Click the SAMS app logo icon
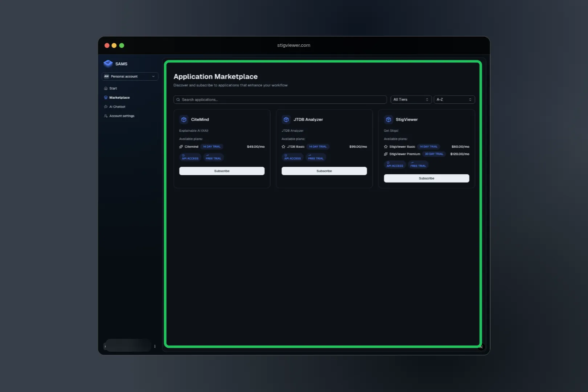Viewport: 588px width, 392px height. click(x=108, y=64)
